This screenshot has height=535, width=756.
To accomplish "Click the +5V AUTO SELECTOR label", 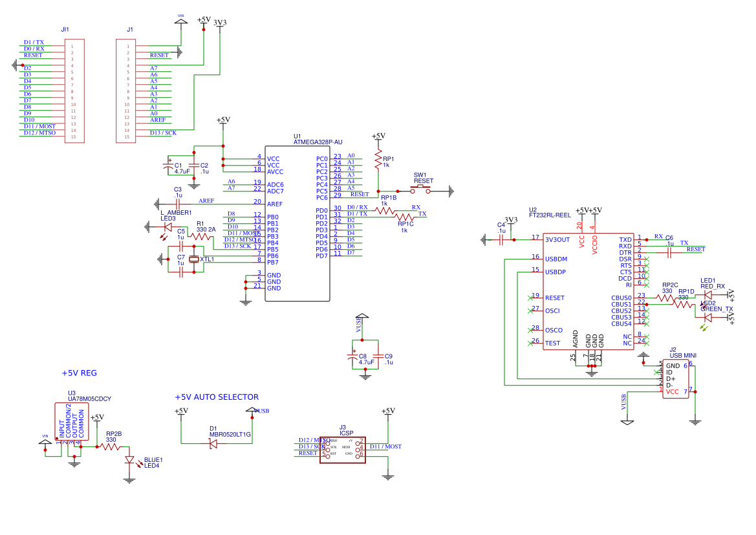I will point(215,397).
